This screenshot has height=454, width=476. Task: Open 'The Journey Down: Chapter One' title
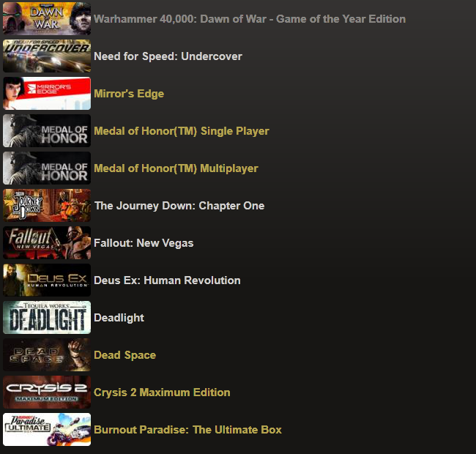[179, 206]
